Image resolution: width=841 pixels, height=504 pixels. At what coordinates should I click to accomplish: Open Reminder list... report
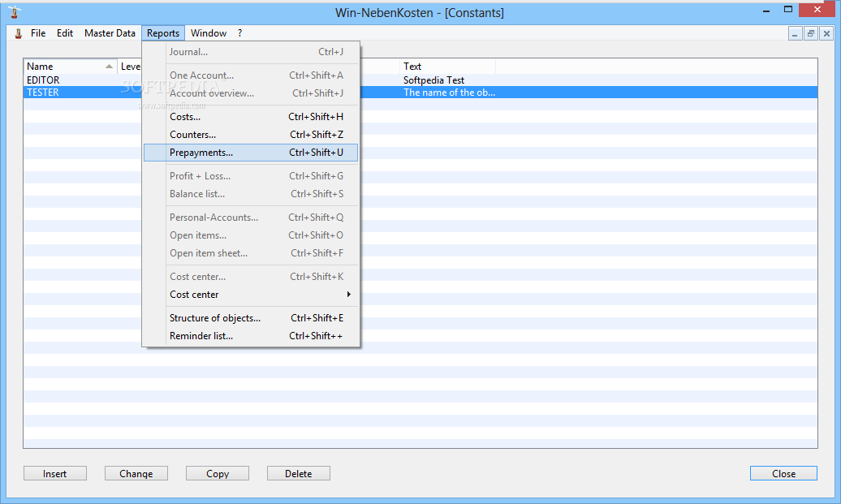click(251, 336)
